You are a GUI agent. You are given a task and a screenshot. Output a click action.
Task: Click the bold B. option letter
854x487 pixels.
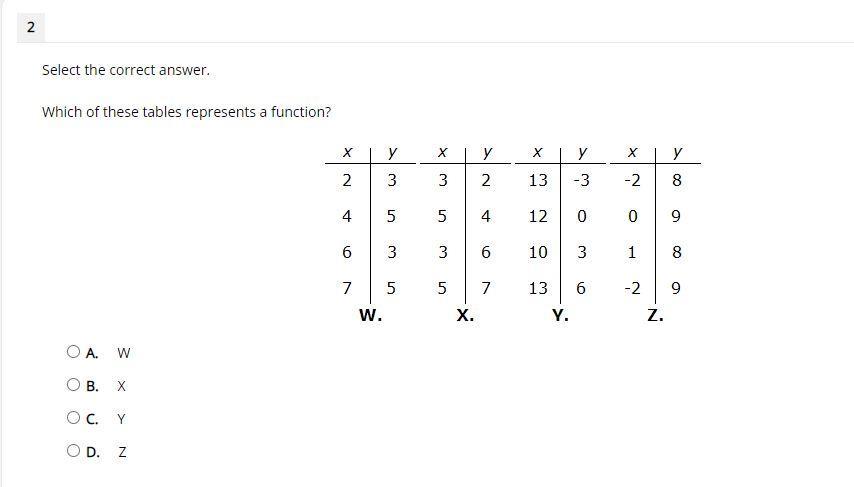(92, 386)
